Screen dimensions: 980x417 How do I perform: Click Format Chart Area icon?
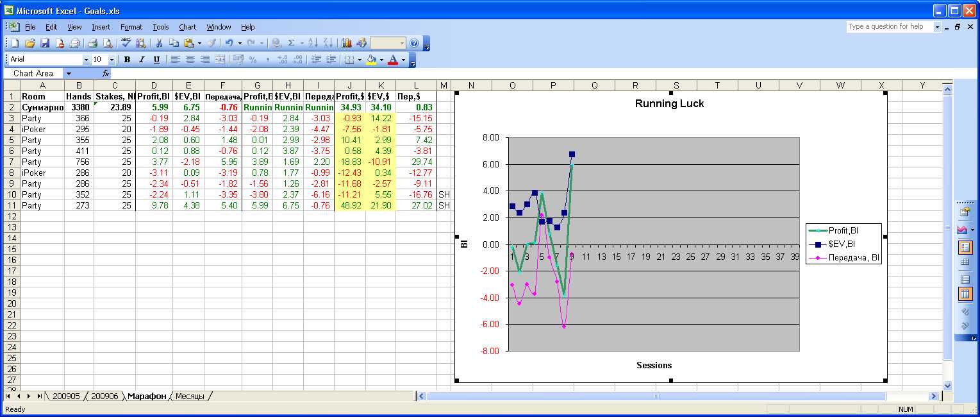point(964,212)
